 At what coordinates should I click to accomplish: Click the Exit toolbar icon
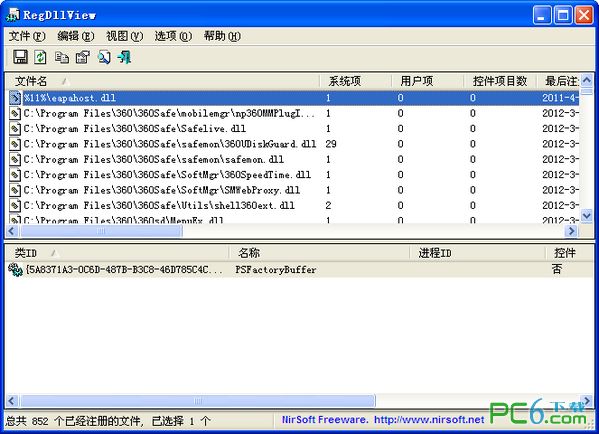pyautogui.click(x=125, y=57)
